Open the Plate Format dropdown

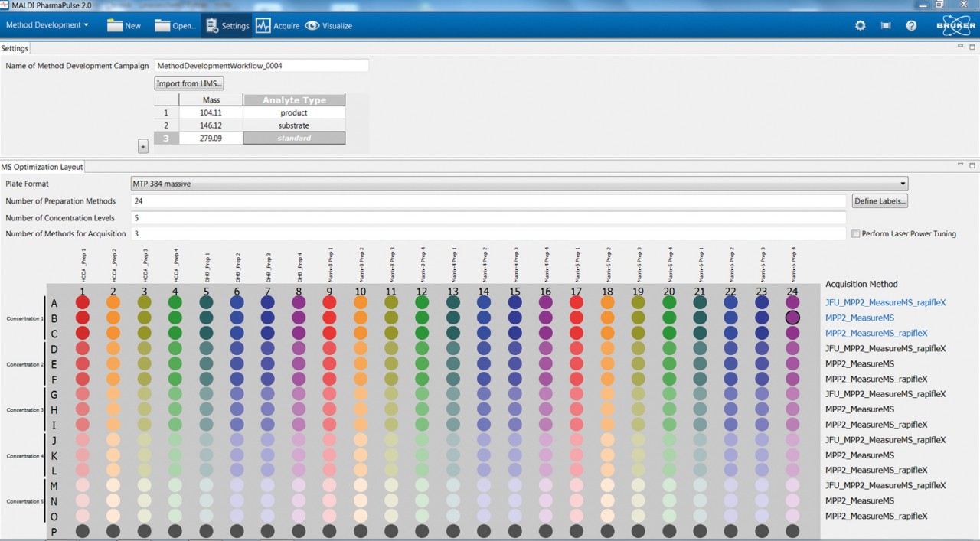(901, 183)
